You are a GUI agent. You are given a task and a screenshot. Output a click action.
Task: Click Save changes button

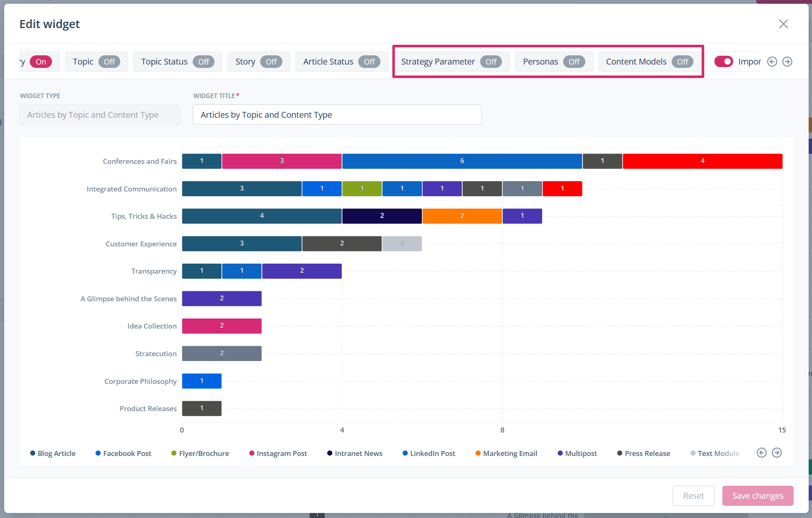coord(758,496)
